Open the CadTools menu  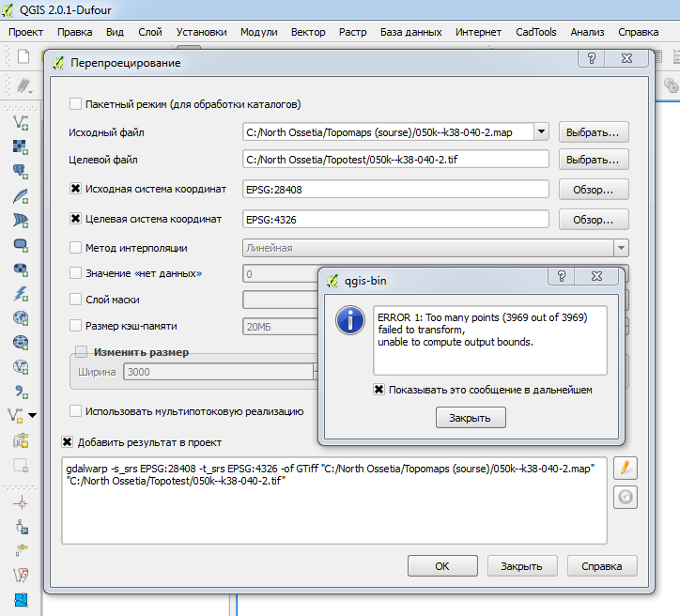[x=536, y=32]
